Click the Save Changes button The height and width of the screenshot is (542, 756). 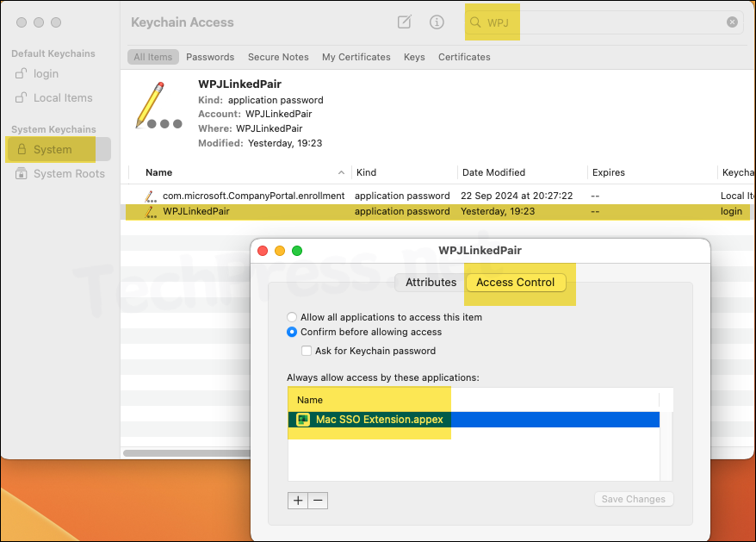coord(634,499)
